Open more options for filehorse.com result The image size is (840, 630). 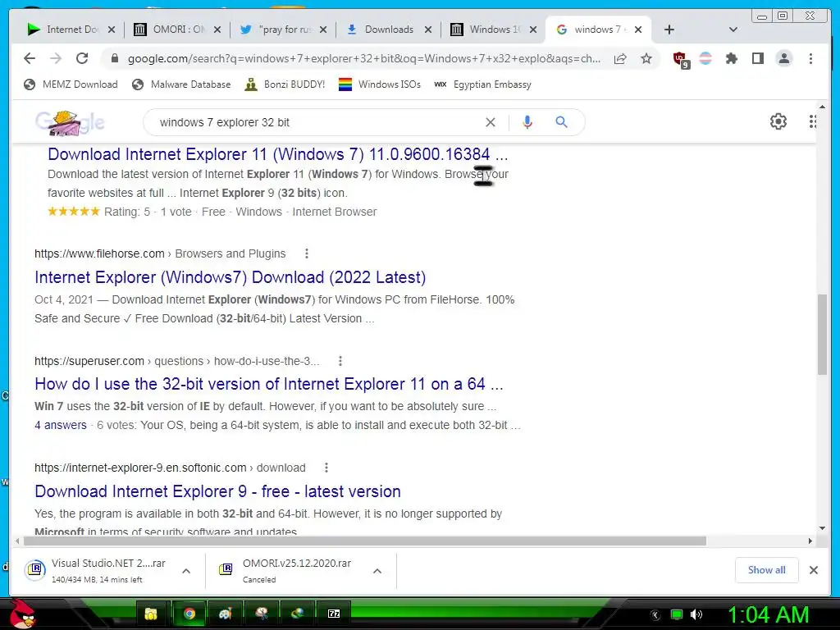[x=307, y=253]
